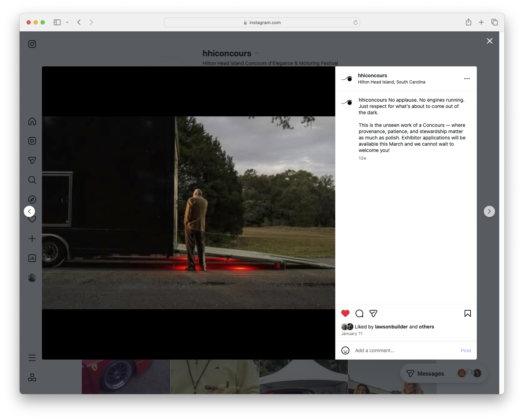Open the Notifications heart icon
Image resolution: width=524 pixels, height=420 pixels.
pos(32,219)
